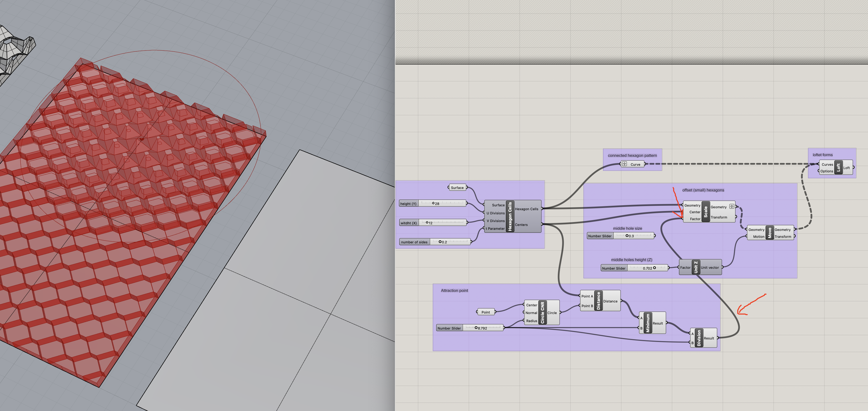Click the Move component name bar
Image resolution: width=868 pixels, height=411 pixels.
[770, 233]
